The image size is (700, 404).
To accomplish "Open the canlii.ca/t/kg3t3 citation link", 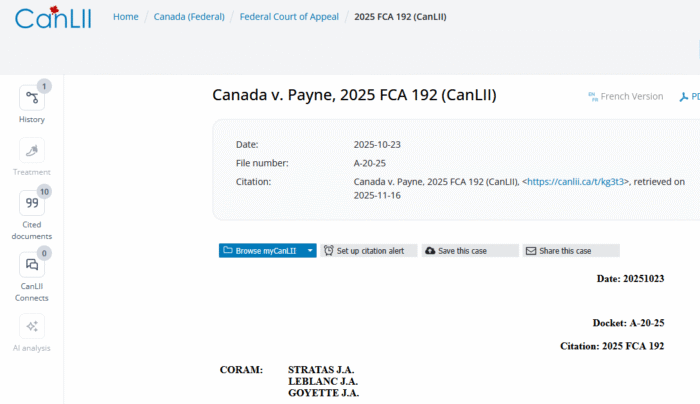I will (x=575, y=182).
